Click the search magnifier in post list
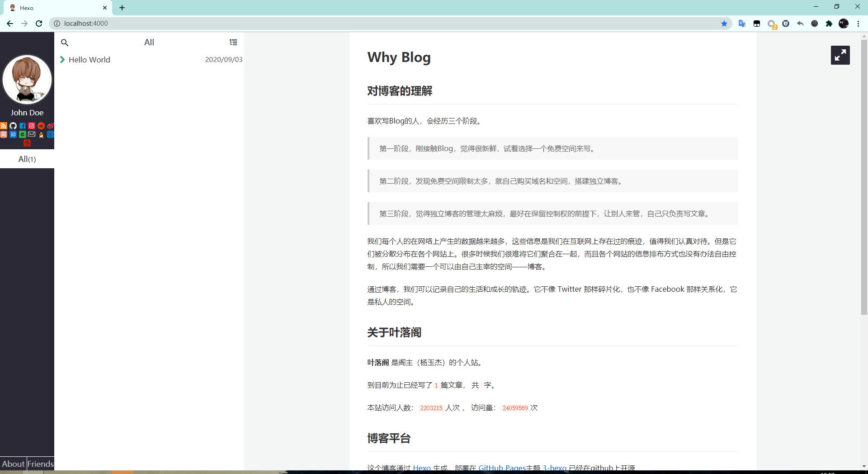Viewport: 868px width, 474px height. coord(65,43)
